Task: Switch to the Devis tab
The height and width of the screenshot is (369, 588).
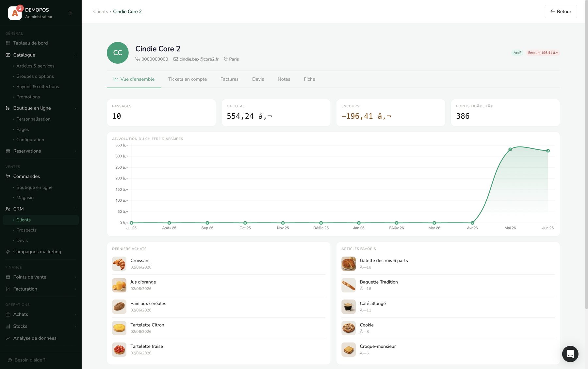Action: pos(258,79)
